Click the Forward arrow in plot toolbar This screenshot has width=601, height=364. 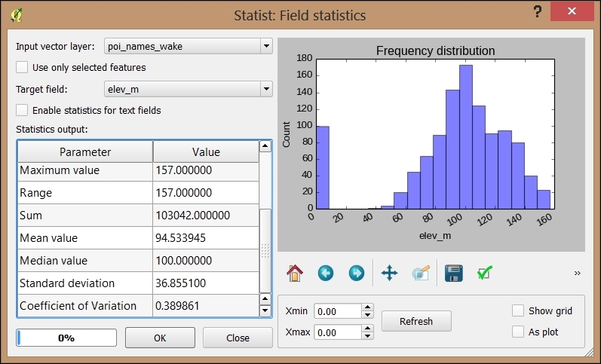pos(357,273)
